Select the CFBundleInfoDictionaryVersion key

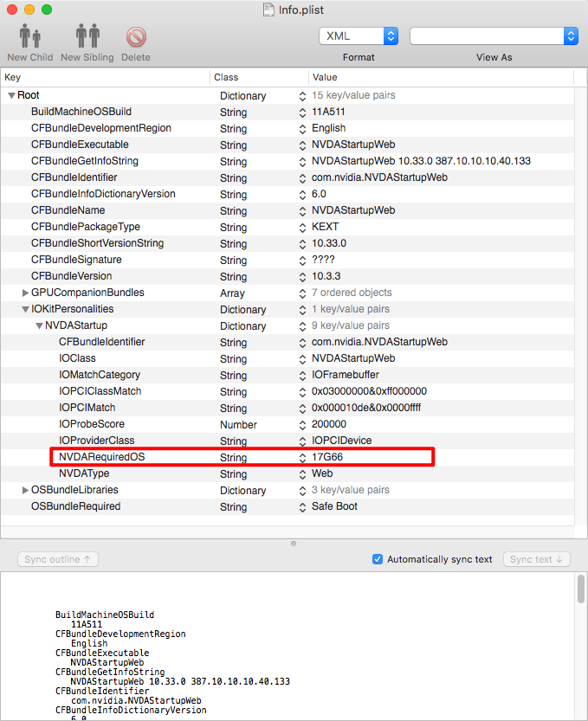point(103,194)
